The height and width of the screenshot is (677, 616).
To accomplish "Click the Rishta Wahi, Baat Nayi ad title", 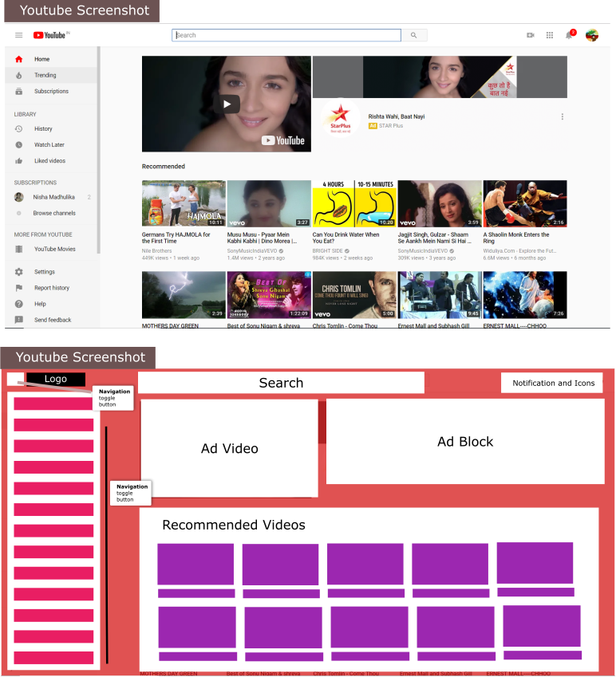I will (x=396, y=116).
